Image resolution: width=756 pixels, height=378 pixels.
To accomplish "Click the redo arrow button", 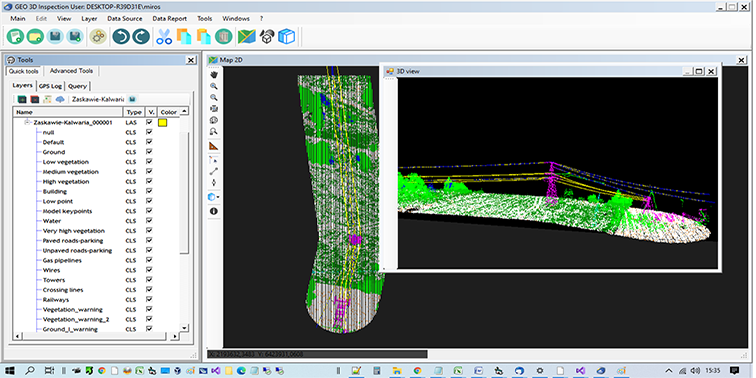I will click(x=141, y=36).
